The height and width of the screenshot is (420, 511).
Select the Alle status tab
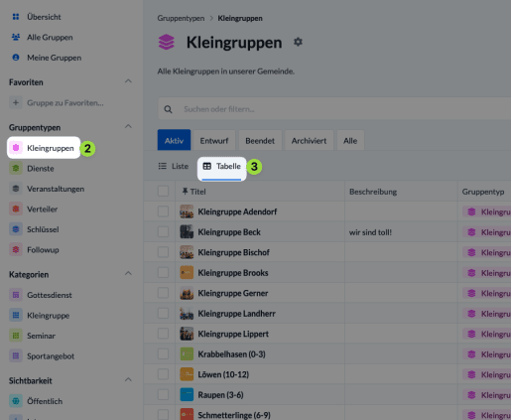pos(350,140)
